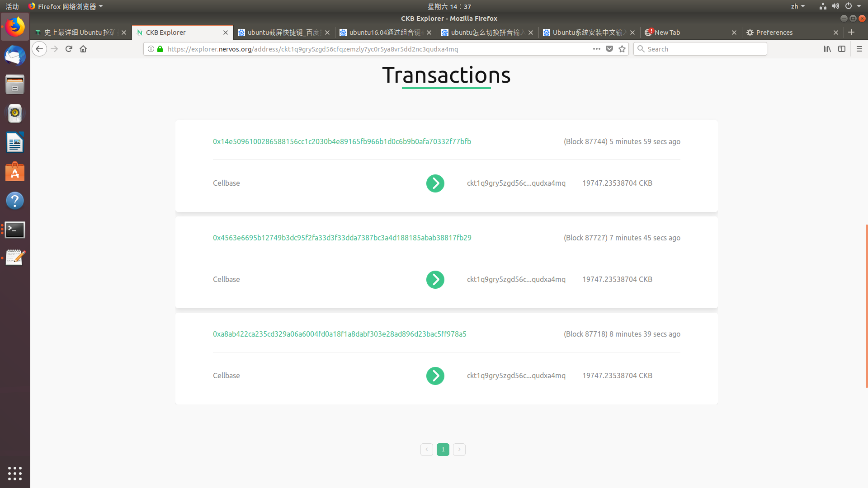The image size is (868, 488).
Task: Open Help icon in the dock
Action: [15, 201]
